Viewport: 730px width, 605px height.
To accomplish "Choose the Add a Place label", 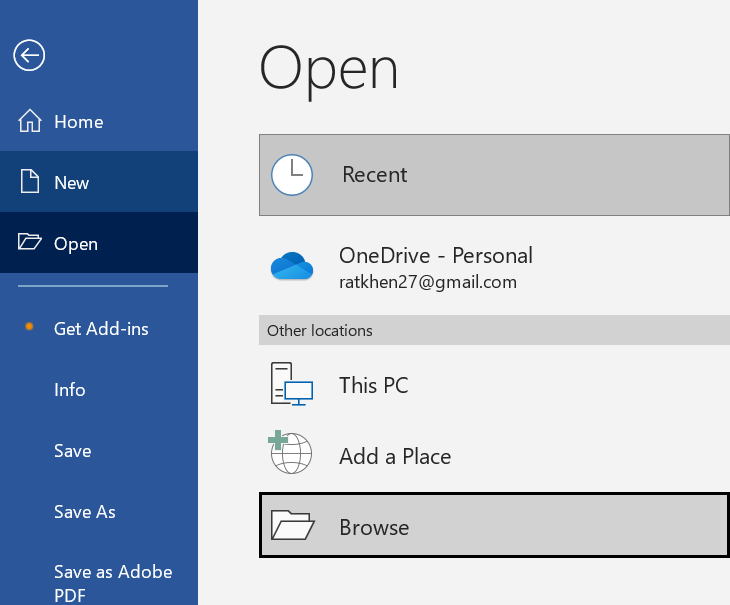I will (x=395, y=457).
